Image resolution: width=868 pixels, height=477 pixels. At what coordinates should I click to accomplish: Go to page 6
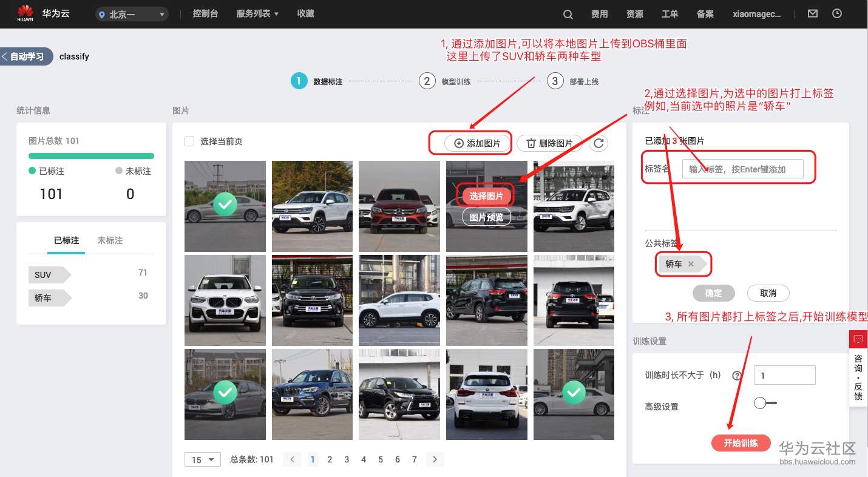[x=398, y=459]
